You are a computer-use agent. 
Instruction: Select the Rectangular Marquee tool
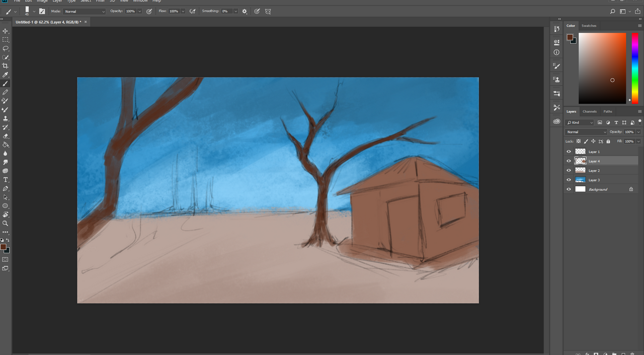(x=6, y=40)
